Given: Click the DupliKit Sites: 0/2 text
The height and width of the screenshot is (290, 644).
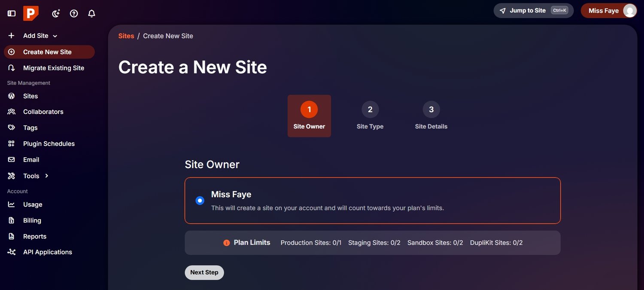Looking at the screenshot, I should point(496,243).
